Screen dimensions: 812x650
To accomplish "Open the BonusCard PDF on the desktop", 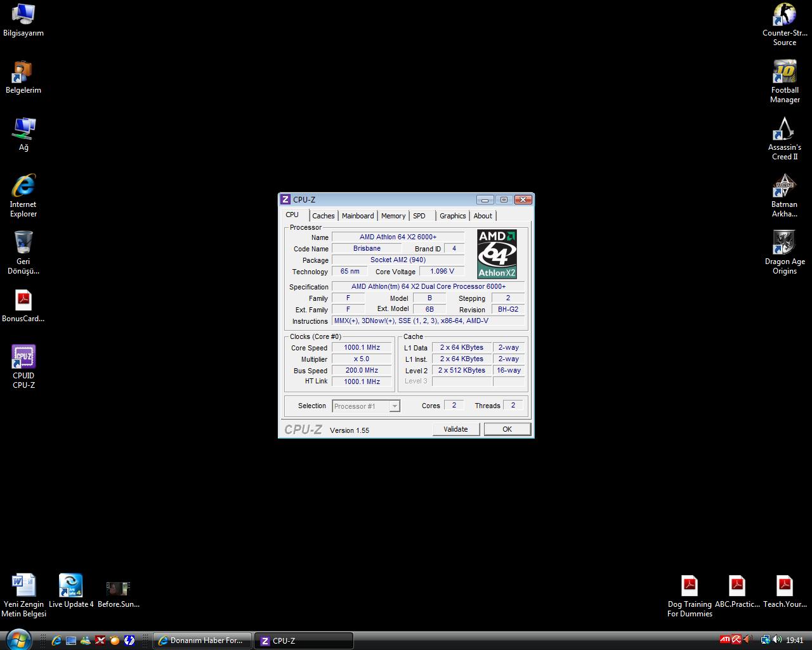I will pos(23,306).
